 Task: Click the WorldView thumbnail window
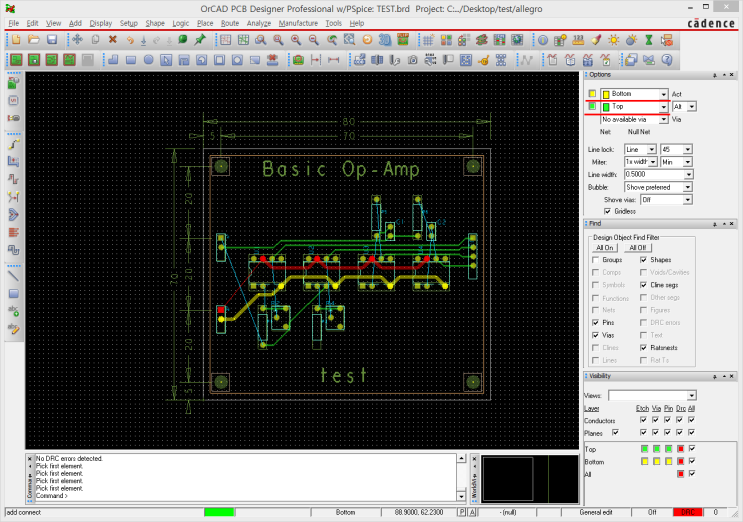point(529,478)
